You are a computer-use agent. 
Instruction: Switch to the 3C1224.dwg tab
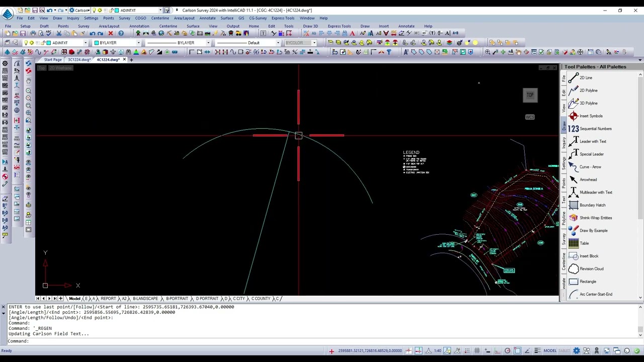79,60
